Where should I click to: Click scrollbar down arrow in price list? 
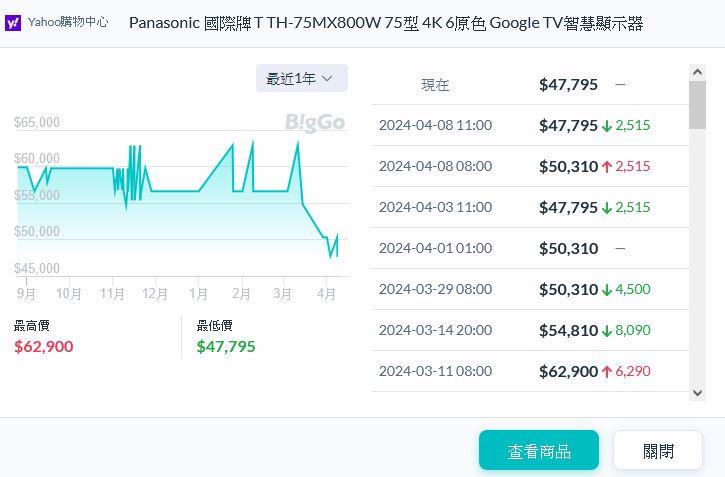click(x=697, y=393)
